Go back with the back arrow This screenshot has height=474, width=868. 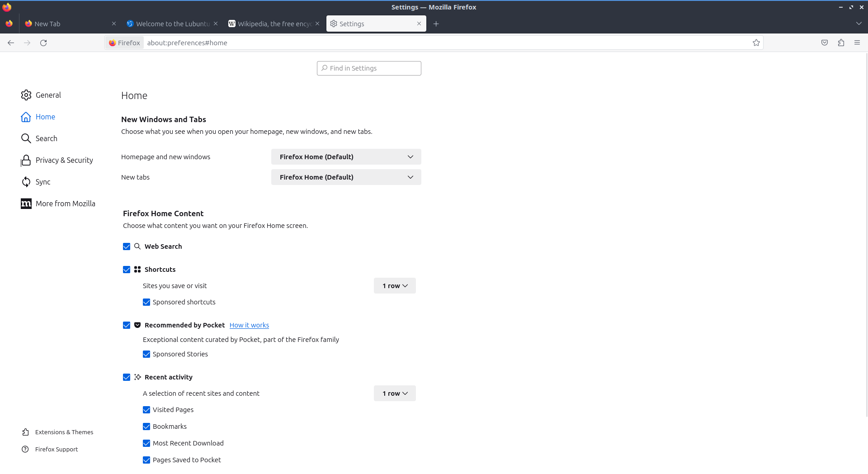pos(11,43)
